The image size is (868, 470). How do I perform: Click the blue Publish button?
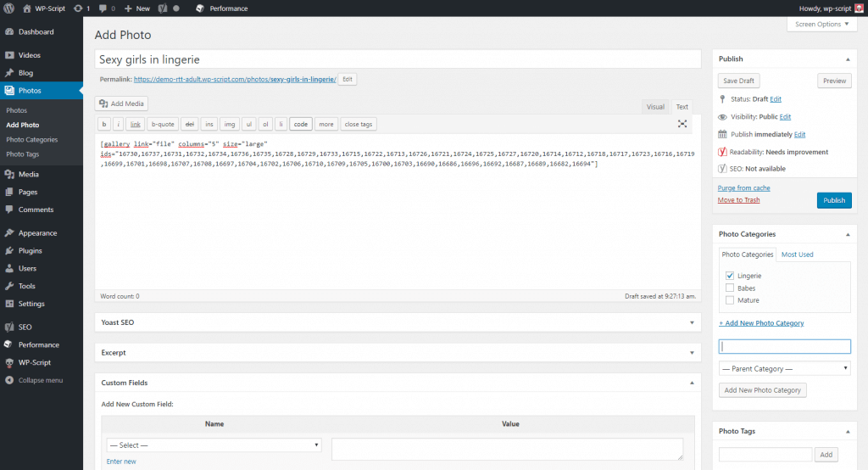click(834, 200)
